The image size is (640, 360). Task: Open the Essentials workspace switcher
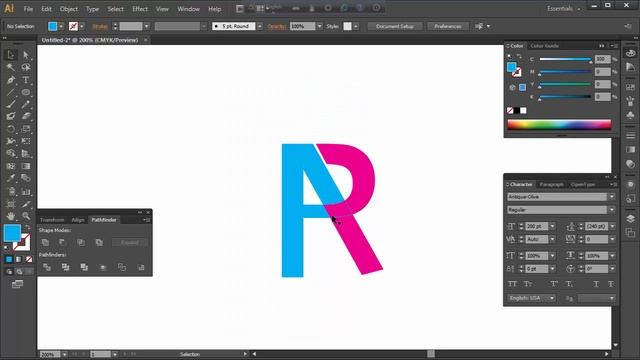(564, 9)
